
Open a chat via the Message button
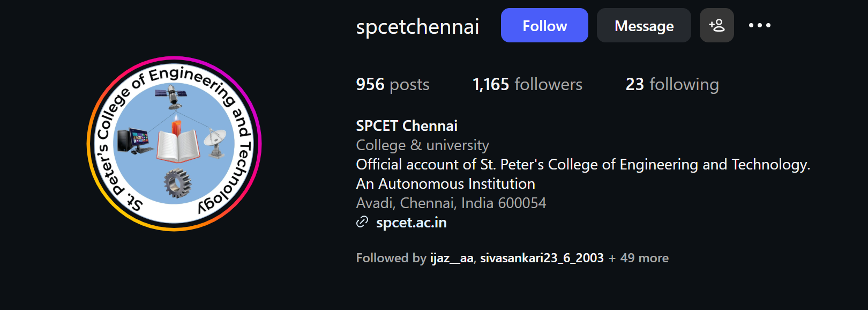(x=643, y=25)
